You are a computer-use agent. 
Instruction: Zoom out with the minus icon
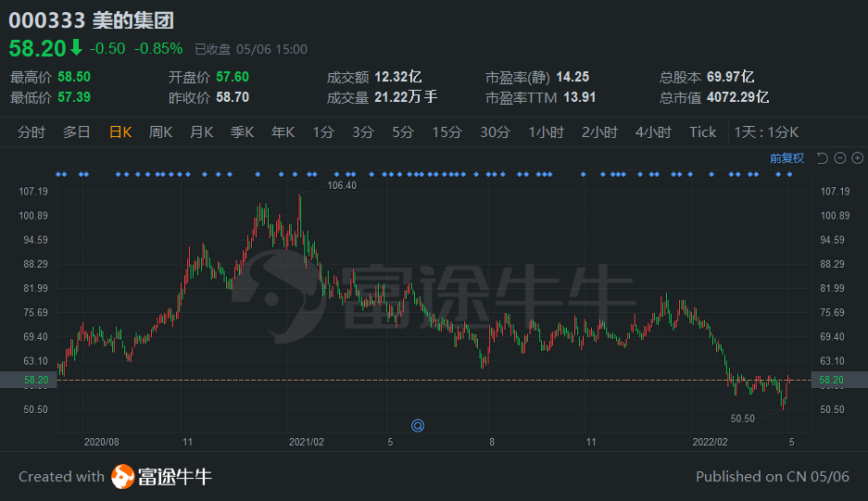coord(840,158)
